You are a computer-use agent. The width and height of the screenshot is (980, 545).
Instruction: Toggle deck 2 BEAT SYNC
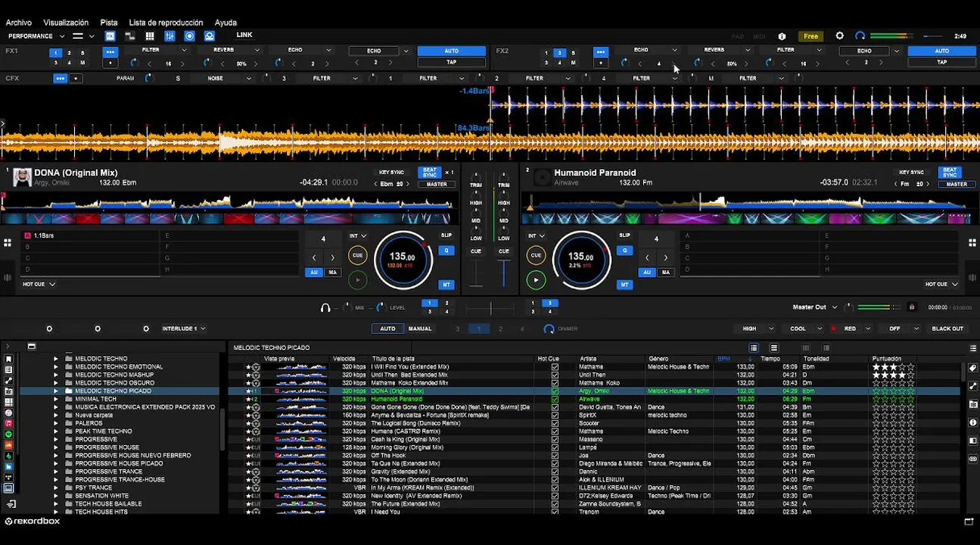click(x=950, y=172)
